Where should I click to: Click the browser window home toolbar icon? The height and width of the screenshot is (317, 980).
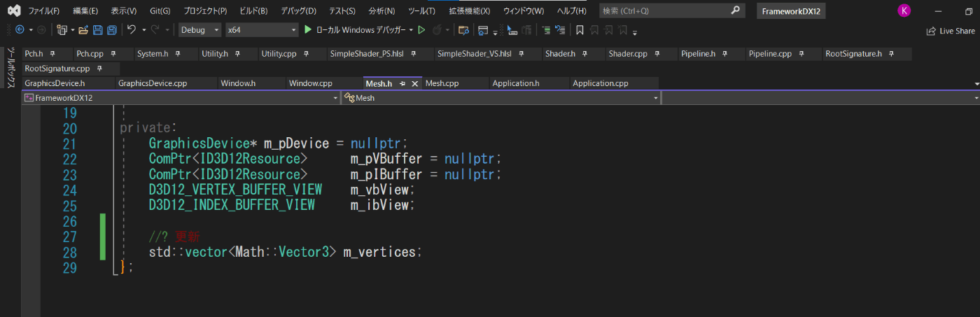coord(482,29)
